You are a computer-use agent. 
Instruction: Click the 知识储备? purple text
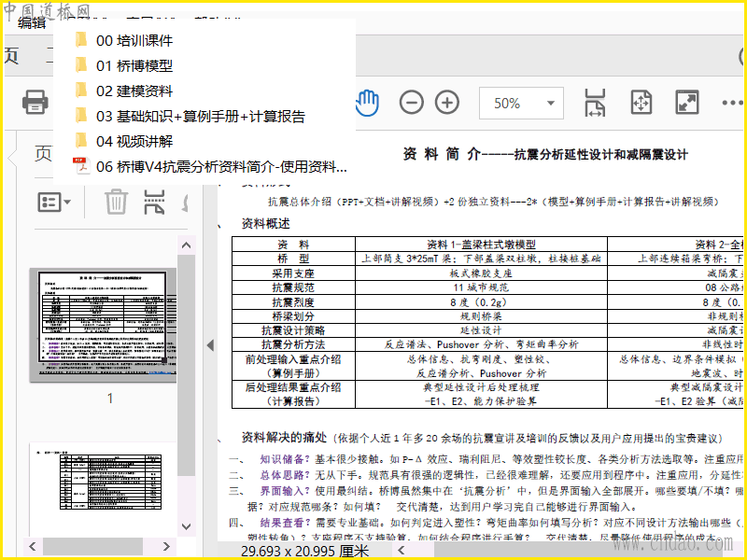[x=285, y=459]
